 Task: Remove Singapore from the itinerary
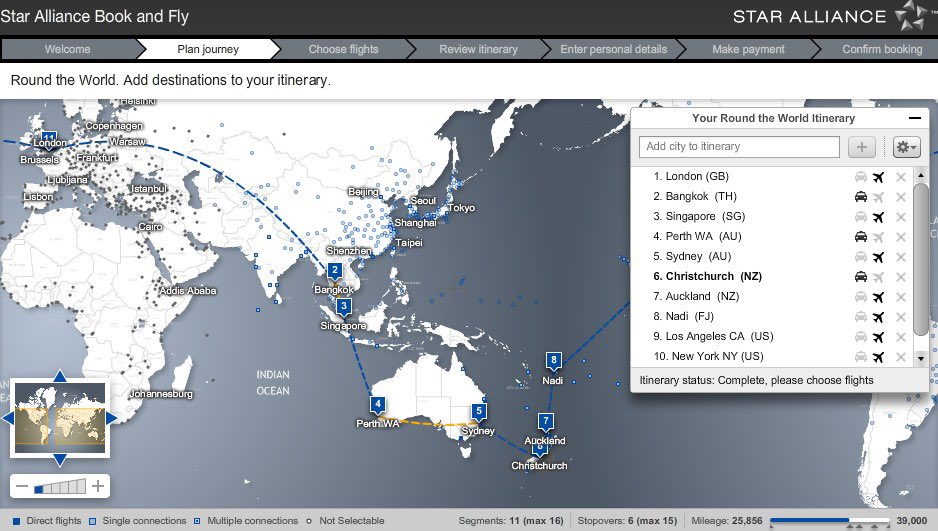[900, 217]
